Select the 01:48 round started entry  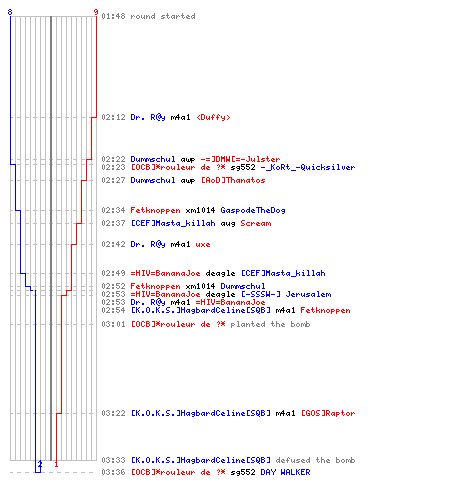point(148,16)
